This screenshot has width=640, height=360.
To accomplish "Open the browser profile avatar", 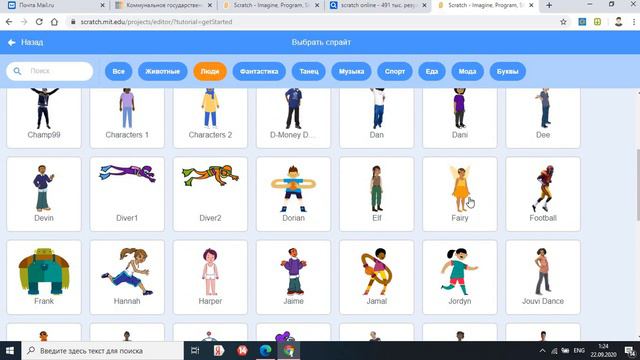I will 618,22.
